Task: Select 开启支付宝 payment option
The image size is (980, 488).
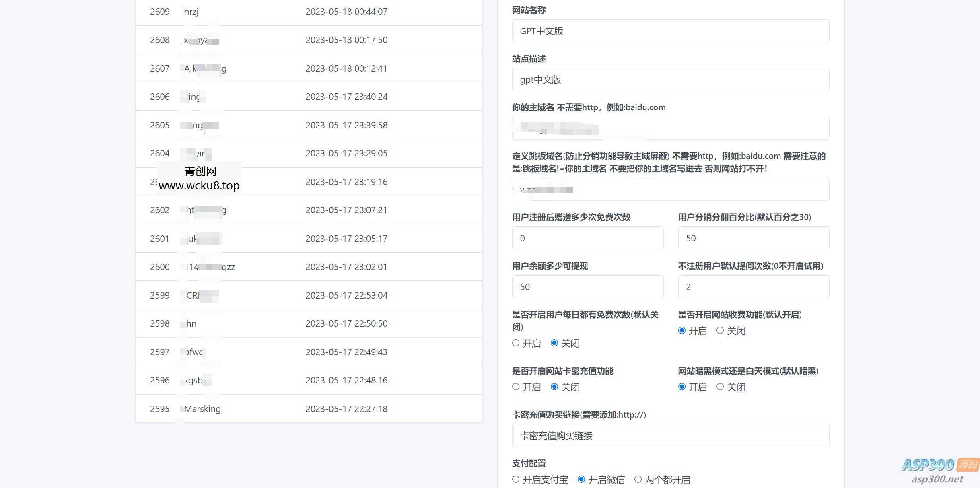Action: pyautogui.click(x=515, y=479)
